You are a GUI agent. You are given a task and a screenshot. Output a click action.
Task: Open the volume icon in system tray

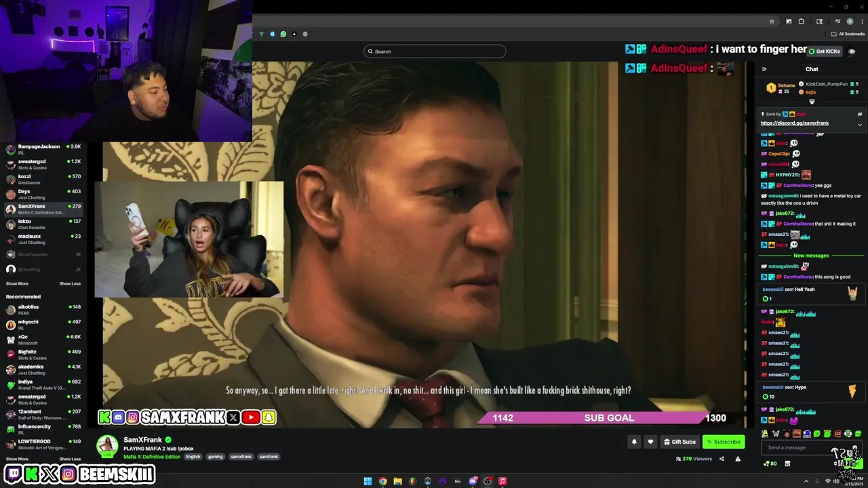click(x=835, y=481)
